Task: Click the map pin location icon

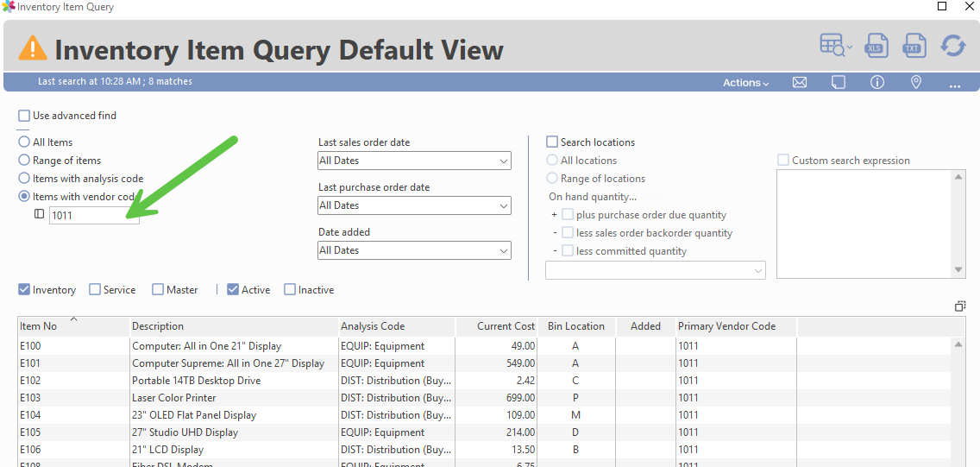Action: click(916, 83)
